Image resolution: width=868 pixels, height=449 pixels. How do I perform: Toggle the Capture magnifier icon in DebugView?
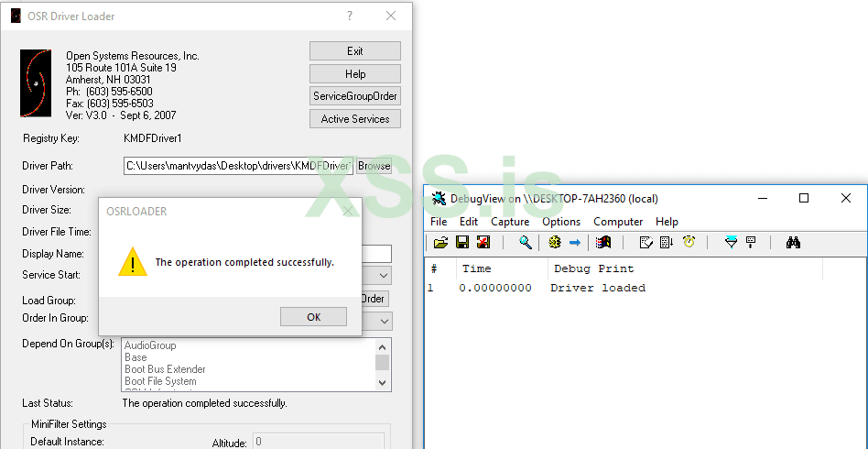(526, 242)
